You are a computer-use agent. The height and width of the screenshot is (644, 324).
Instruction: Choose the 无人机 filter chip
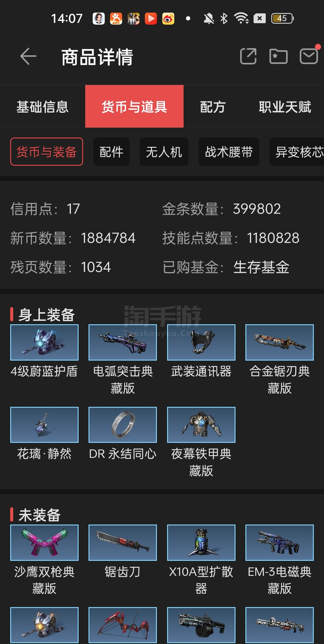[164, 152]
